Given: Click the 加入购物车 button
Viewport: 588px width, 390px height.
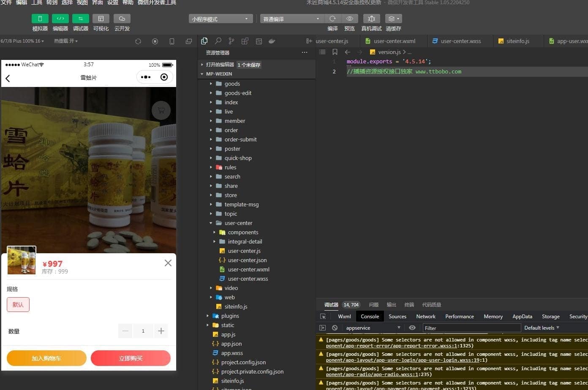Looking at the screenshot, I should click(x=46, y=358).
